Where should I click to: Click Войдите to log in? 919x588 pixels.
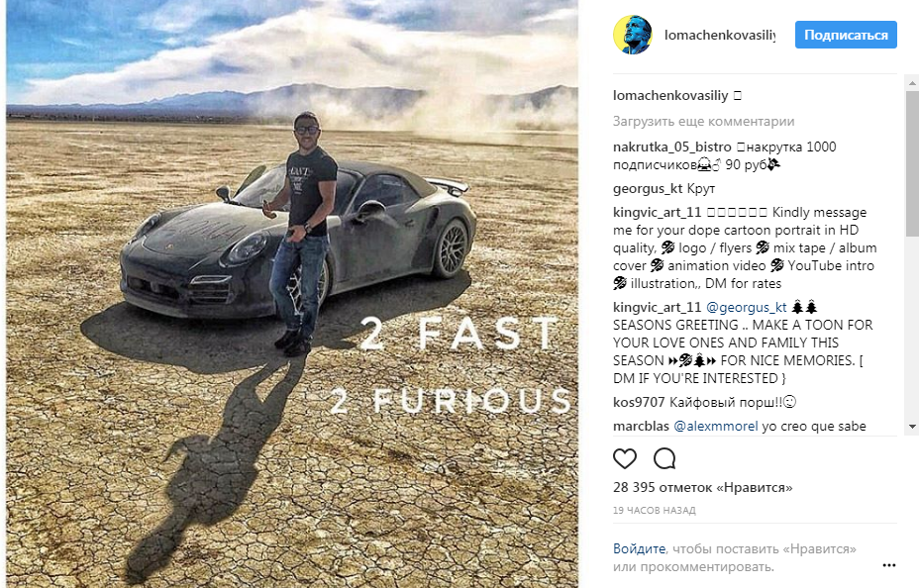(x=640, y=548)
